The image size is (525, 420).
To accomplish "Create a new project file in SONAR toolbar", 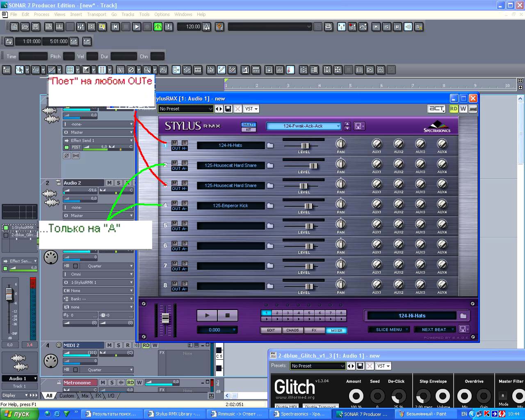I will coord(14,27).
